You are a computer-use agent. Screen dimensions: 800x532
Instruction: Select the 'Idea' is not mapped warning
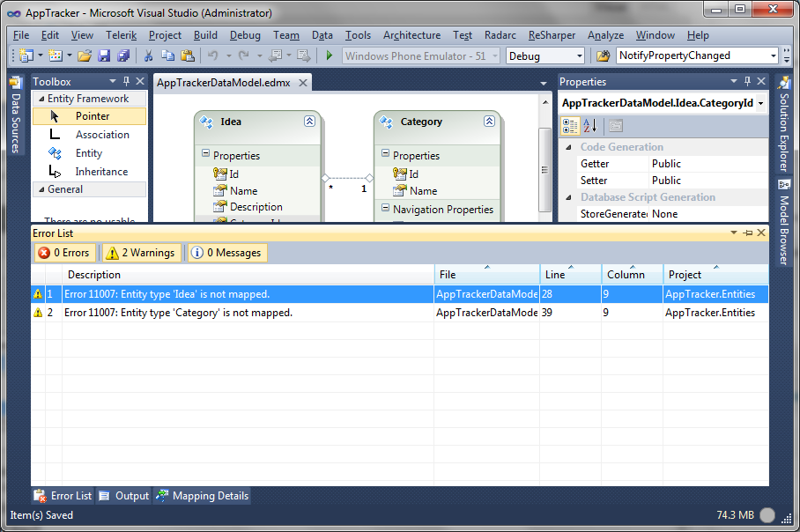tap(399, 294)
